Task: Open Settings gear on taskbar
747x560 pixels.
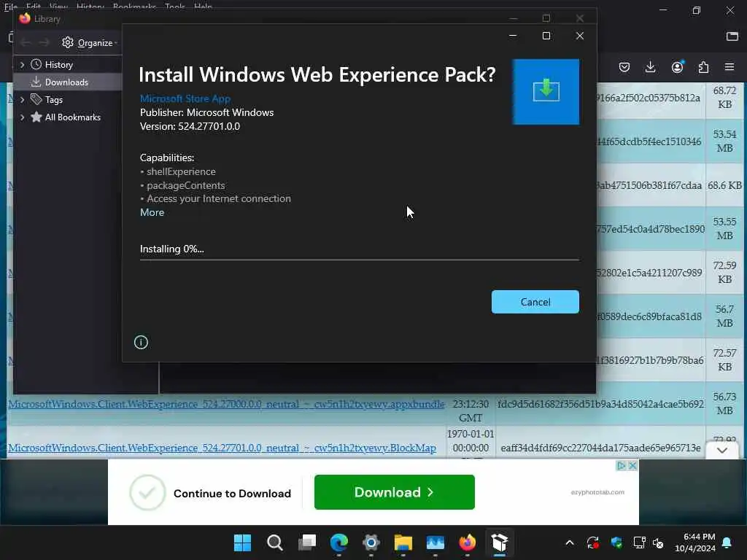Action: (371, 542)
